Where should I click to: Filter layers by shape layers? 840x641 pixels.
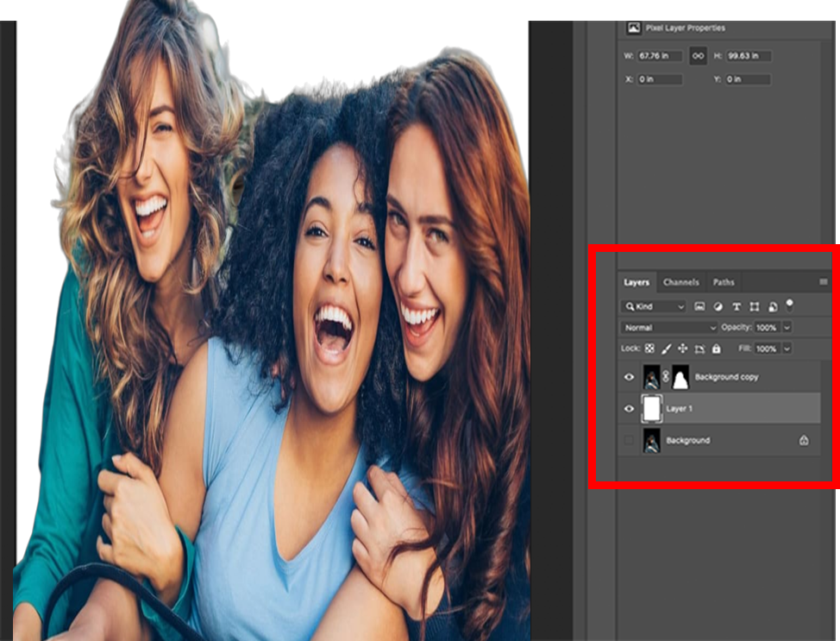point(755,306)
